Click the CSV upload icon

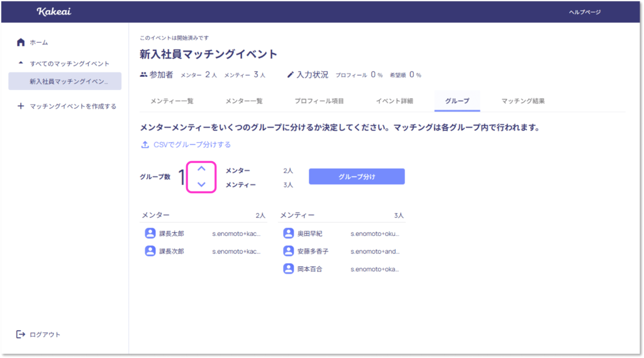(x=145, y=145)
